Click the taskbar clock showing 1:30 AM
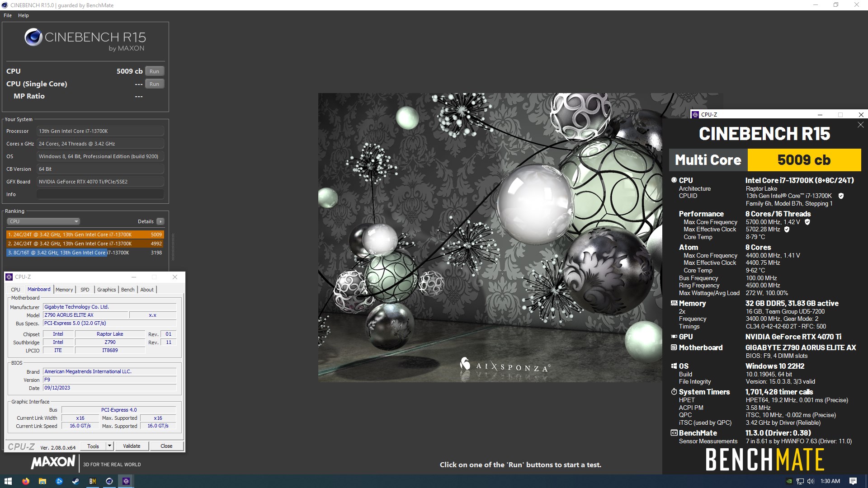The image size is (868, 488). 830,481
